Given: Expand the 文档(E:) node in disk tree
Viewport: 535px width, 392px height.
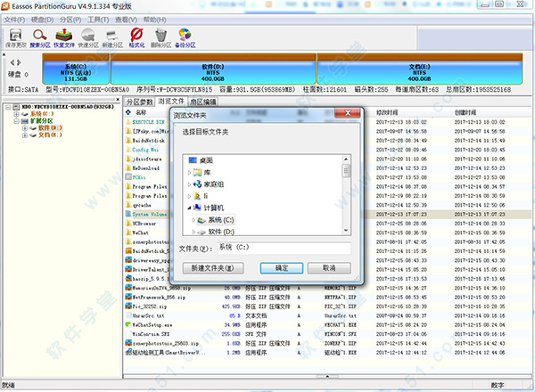Looking at the screenshot, I should [x=25, y=135].
